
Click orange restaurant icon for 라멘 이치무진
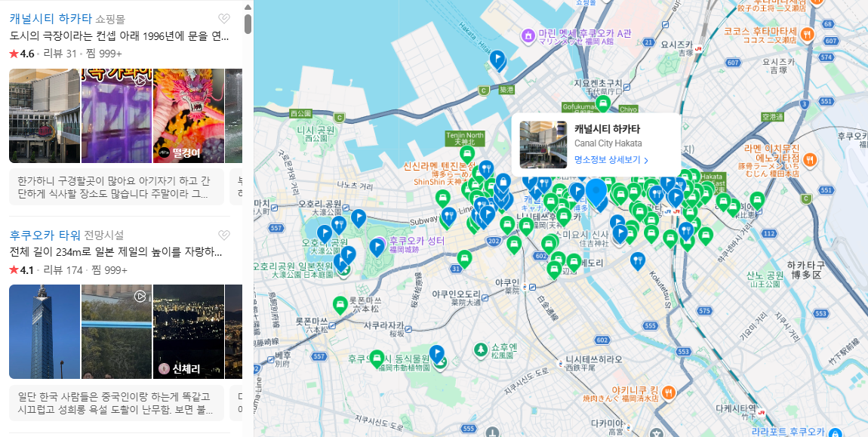coord(810,160)
